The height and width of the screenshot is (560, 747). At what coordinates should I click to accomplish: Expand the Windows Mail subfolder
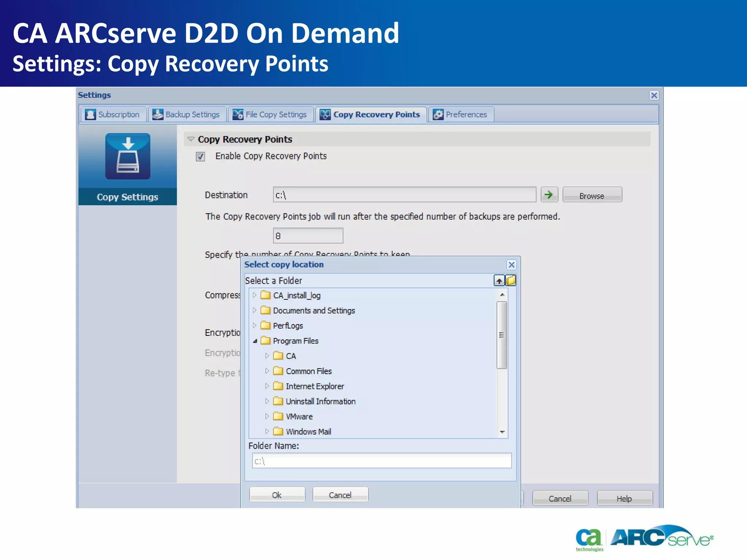(x=267, y=431)
